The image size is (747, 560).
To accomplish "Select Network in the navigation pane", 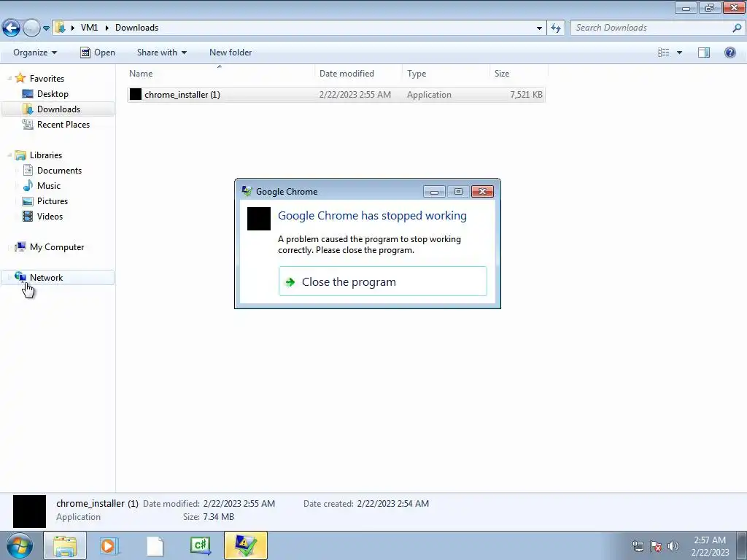I will click(x=58, y=278).
